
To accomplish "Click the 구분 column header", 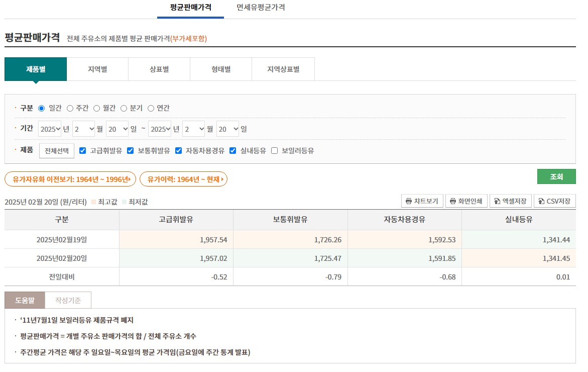I will pyautogui.click(x=62, y=220).
